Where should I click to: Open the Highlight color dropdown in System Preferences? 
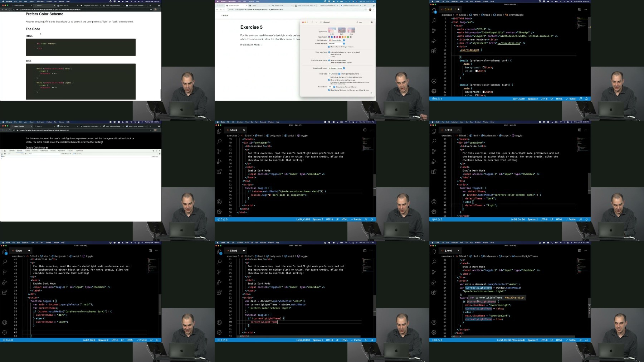tap(337, 40)
